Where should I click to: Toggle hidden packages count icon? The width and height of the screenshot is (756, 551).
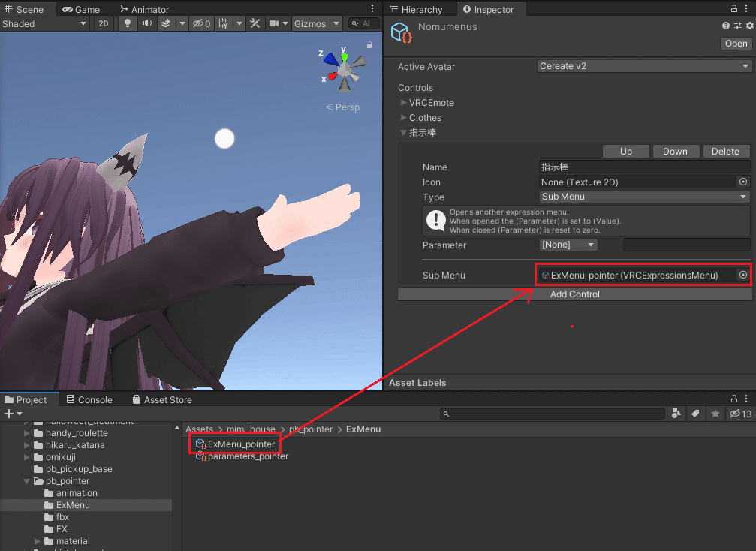[740, 414]
